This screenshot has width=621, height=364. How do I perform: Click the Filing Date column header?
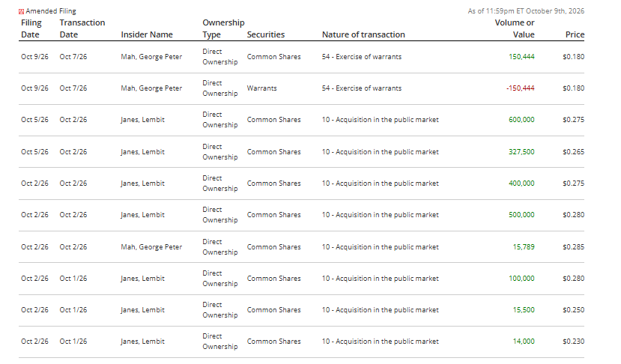[x=31, y=28]
